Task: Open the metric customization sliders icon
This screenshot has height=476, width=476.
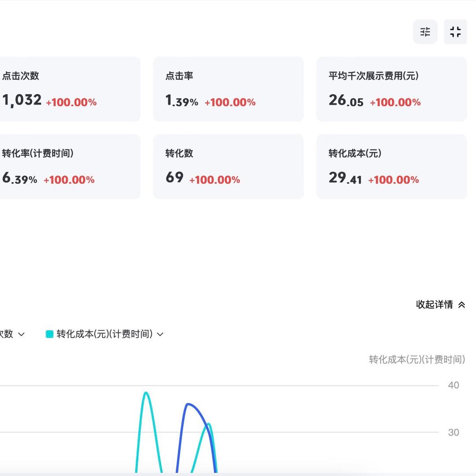Action: tap(425, 32)
